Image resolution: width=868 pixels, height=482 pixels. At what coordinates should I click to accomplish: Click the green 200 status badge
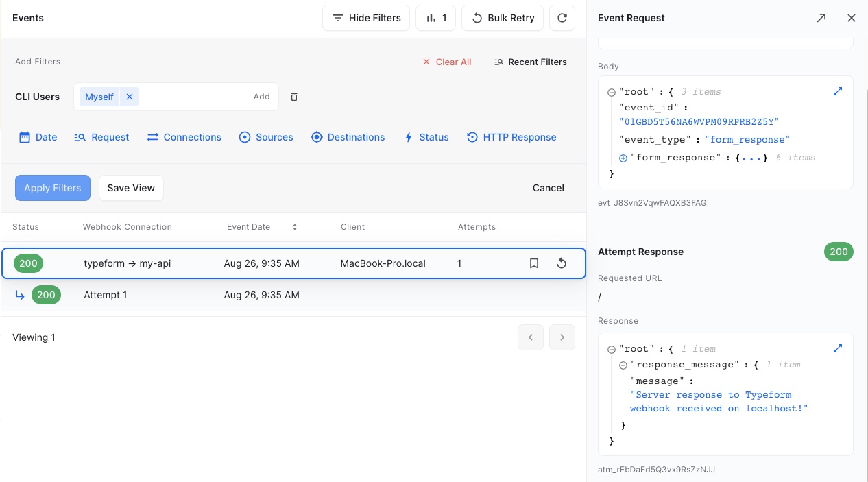coord(28,263)
